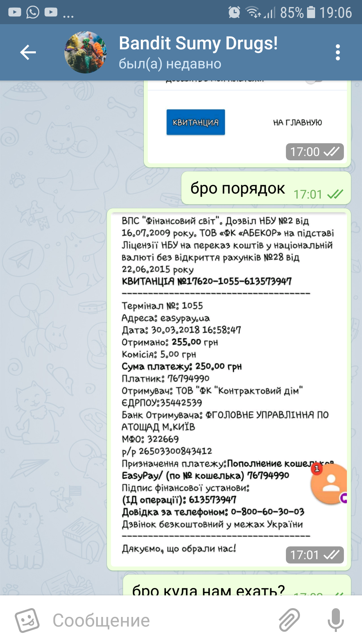Tap the battery indicator in status bar
The height and width of the screenshot is (644, 362).
(x=311, y=12)
